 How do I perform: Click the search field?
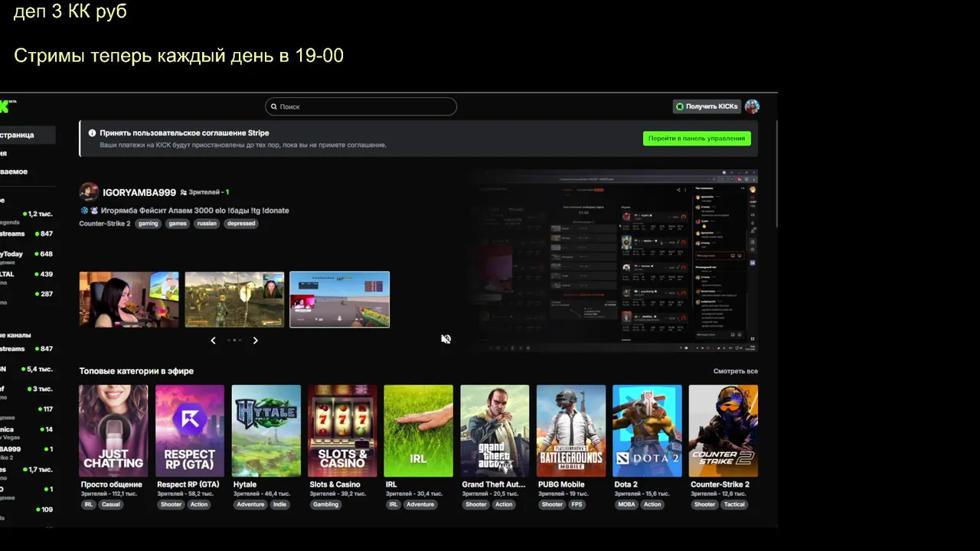point(361,107)
